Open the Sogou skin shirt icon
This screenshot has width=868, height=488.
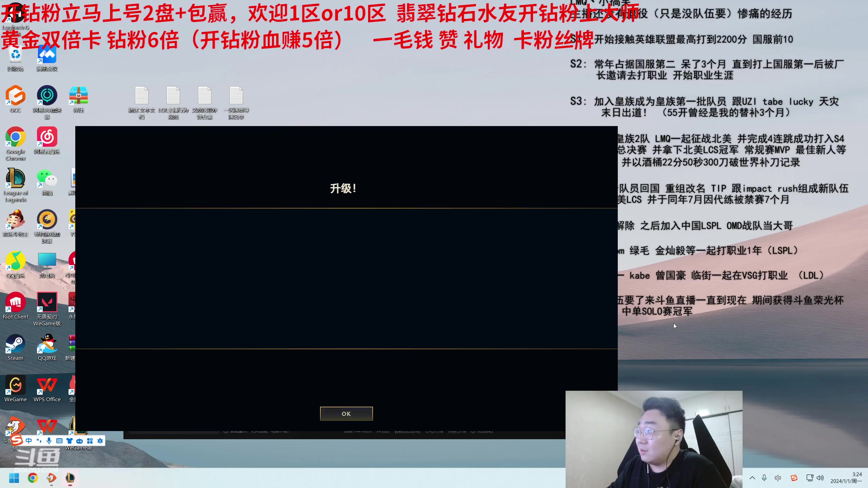click(70, 441)
